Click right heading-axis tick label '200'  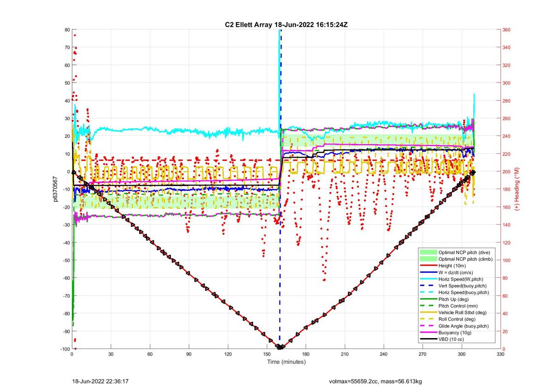coord(506,172)
